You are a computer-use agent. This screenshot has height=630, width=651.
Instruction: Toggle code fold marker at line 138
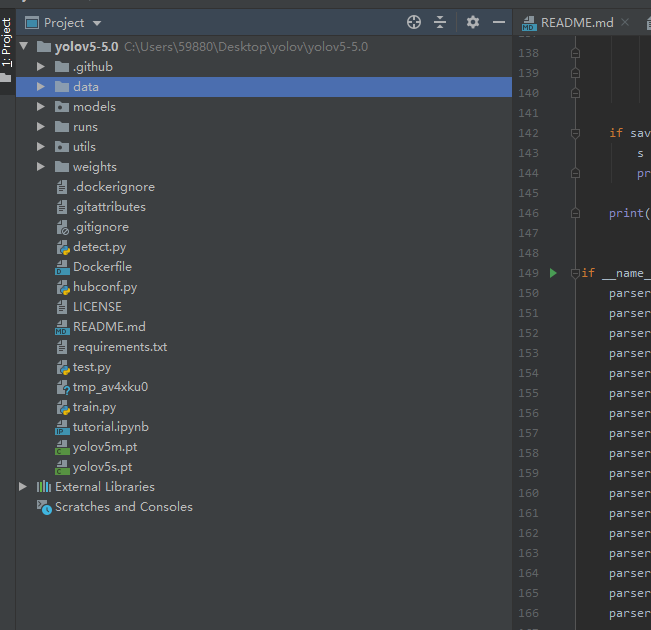(575, 53)
